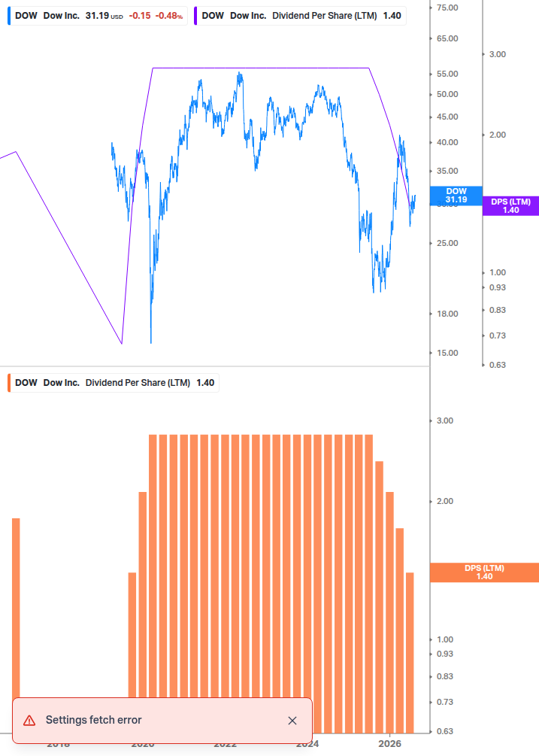539x756 pixels.
Task: Click the 15.00 price axis label
Action: point(447,353)
